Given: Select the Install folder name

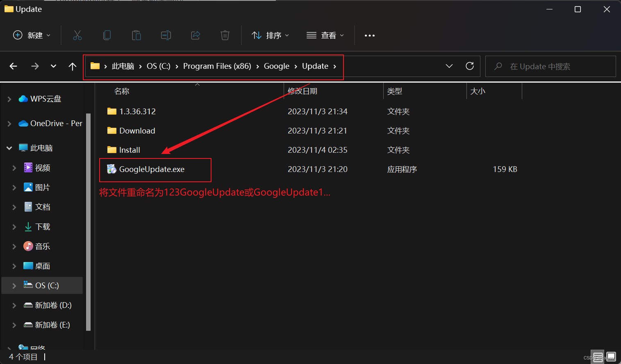Looking at the screenshot, I should (x=130, y=150).
